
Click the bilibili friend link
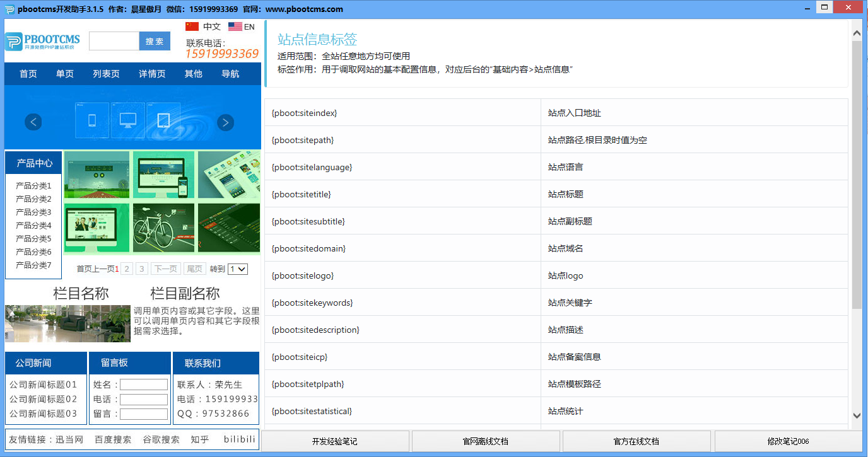pyautogui.click(x=238, y=439)
